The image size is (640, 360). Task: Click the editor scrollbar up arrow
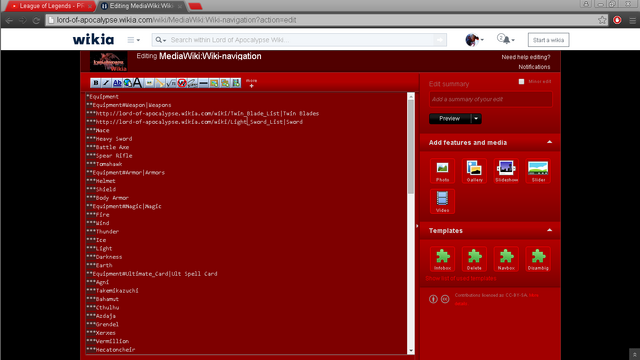[x=411, y=96]
